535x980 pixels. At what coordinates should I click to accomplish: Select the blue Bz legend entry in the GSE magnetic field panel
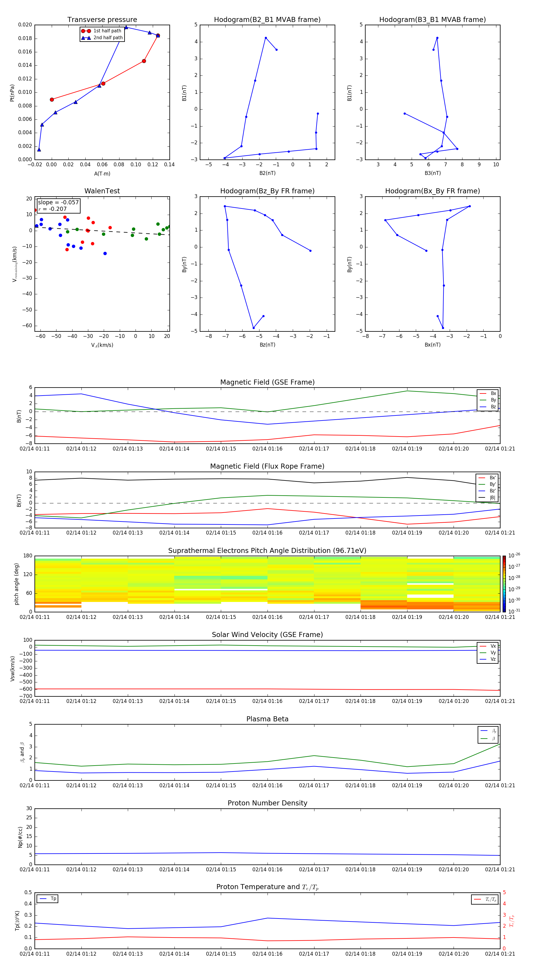click(488, 407)
